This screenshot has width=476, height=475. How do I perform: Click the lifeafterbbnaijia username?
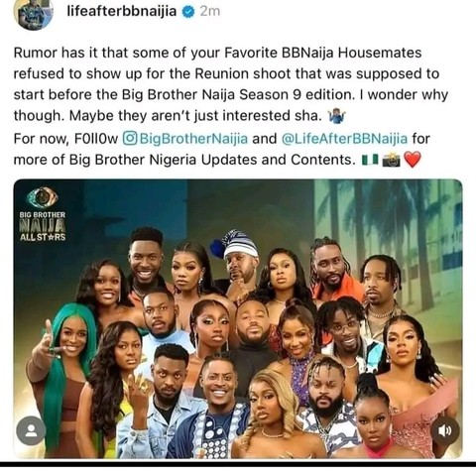coord(122,12)
